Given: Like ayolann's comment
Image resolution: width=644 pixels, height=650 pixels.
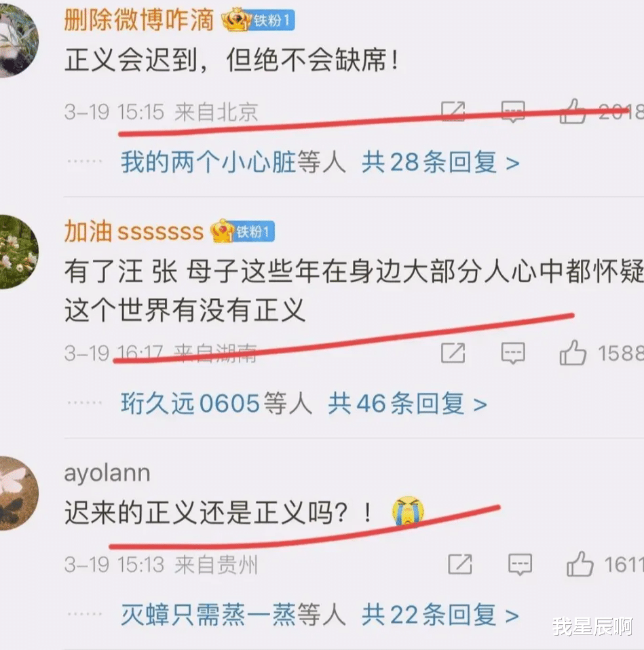Looking at the screenshot, I should click(580, 565).
